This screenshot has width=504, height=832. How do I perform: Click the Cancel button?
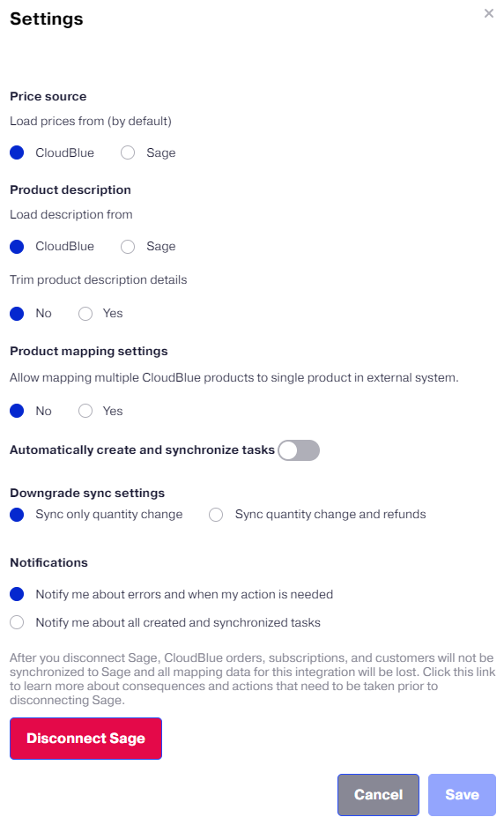pos(378,795)
